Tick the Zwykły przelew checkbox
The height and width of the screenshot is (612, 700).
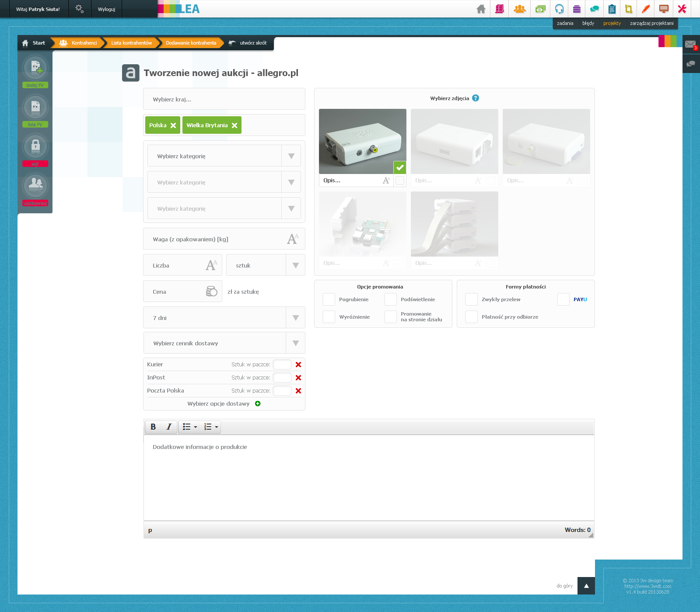(472, 299)
